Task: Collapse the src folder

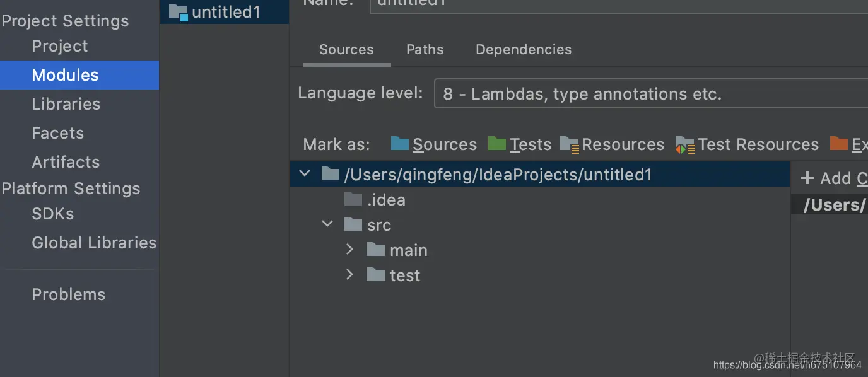Action: tap(327, 224)
